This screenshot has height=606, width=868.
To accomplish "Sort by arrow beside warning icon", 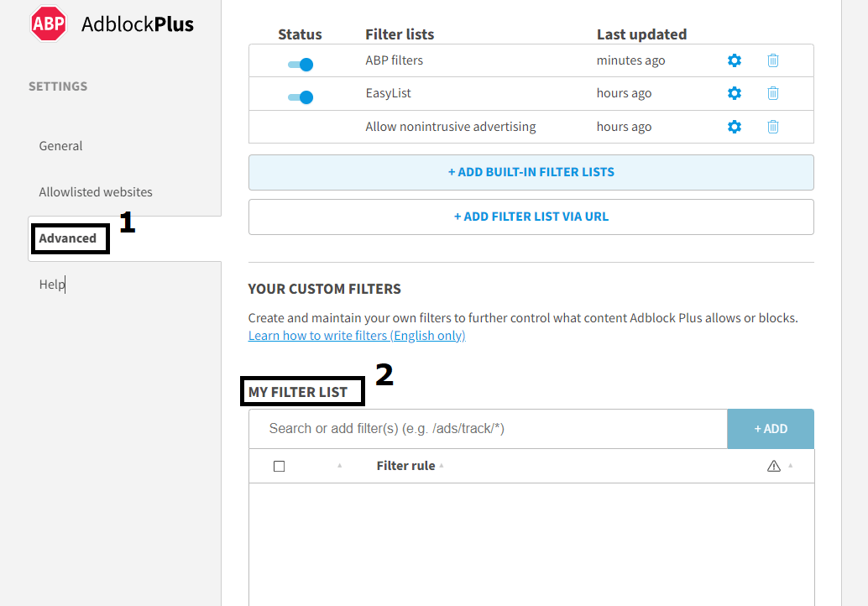I will click(x=791, y=466).
